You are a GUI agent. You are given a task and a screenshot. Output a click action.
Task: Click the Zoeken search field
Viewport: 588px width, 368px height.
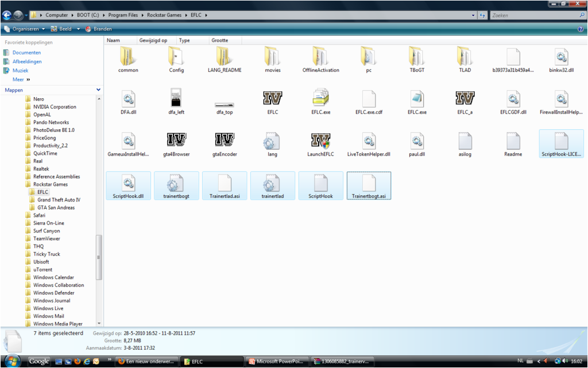535,16
